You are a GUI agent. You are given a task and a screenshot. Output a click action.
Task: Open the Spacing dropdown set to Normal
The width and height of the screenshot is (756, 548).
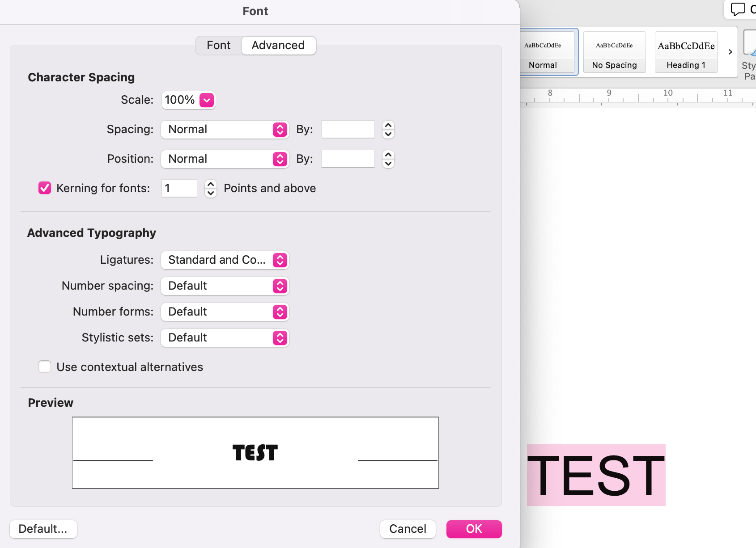click(280, 130)
